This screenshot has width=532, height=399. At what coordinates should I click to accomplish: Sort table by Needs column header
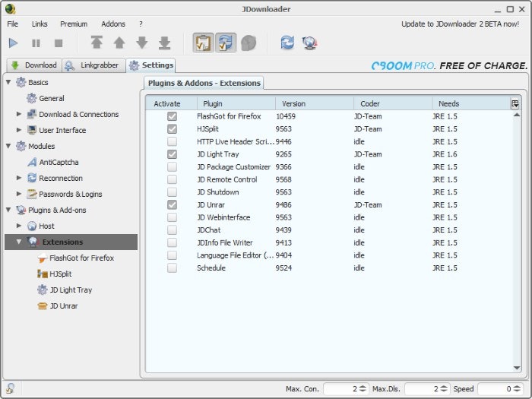[x=471, y=104]
